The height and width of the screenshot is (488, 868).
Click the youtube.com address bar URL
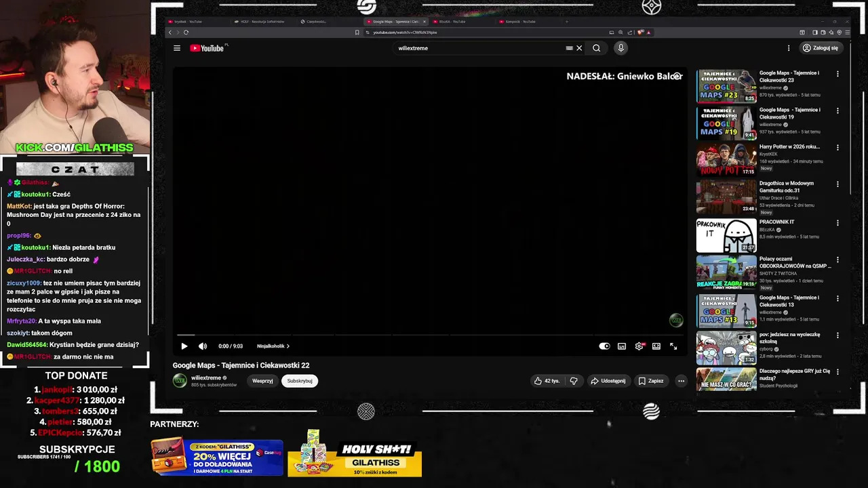click(405, 33)
